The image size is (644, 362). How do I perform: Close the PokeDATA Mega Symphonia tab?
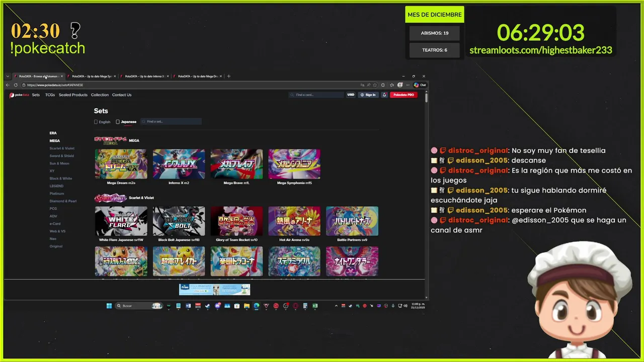pyautogui.click(x=115, y=76)
